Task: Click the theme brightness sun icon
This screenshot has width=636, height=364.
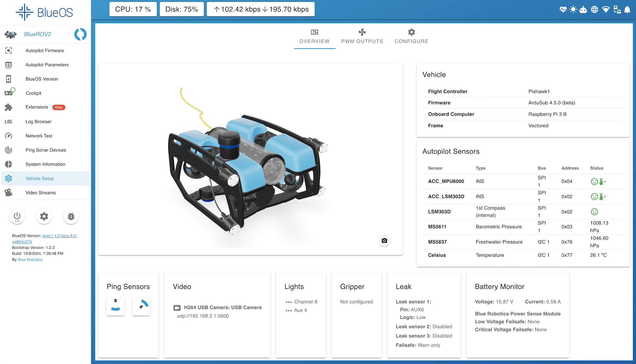Action: [573, 10]
